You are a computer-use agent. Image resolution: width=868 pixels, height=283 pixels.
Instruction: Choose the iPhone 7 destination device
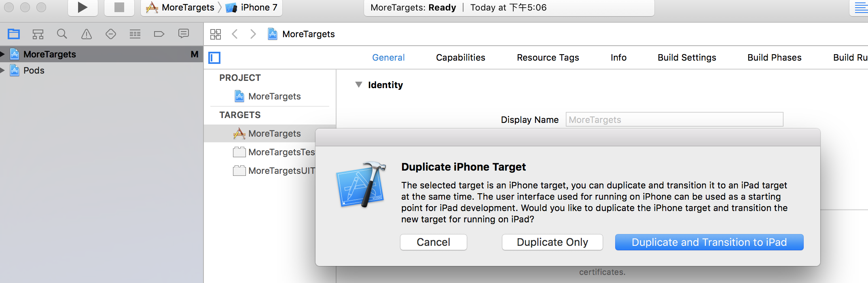coord(252,7)
